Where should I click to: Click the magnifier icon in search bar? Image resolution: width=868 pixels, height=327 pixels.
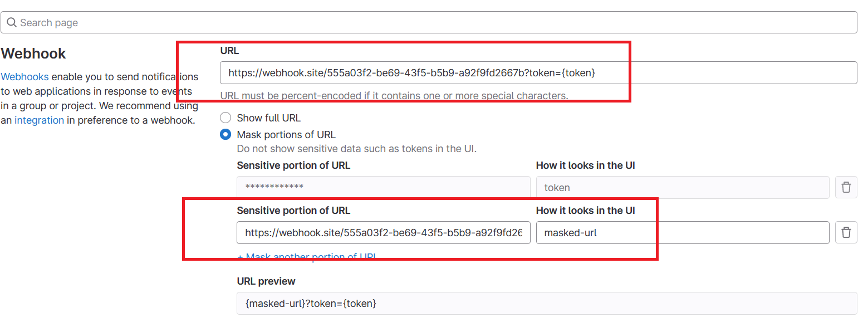pos(12,23)
